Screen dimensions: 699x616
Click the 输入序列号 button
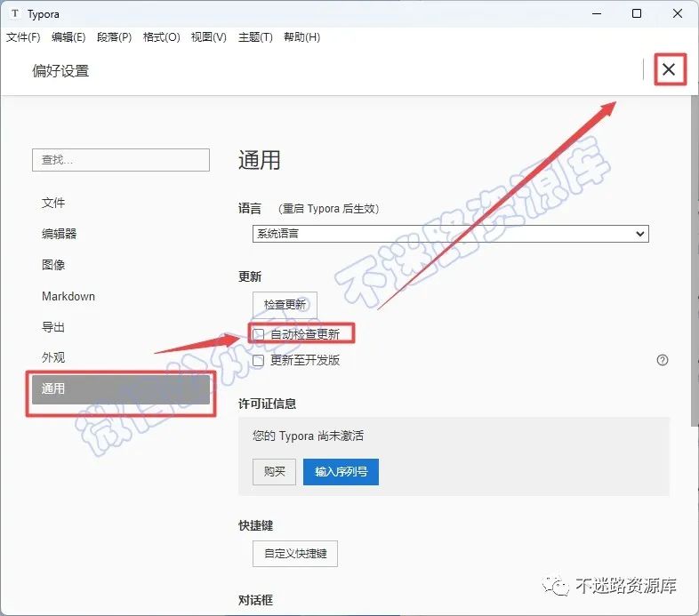coord(341,472)
